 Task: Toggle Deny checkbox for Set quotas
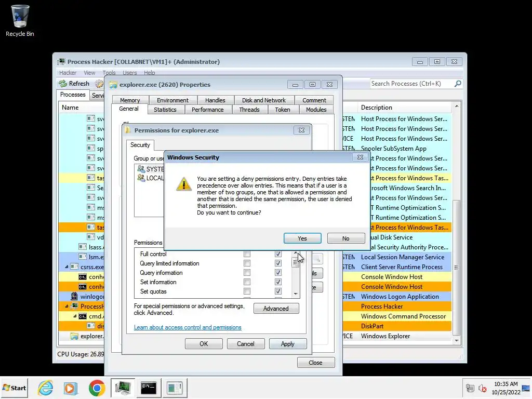[278, 291]
